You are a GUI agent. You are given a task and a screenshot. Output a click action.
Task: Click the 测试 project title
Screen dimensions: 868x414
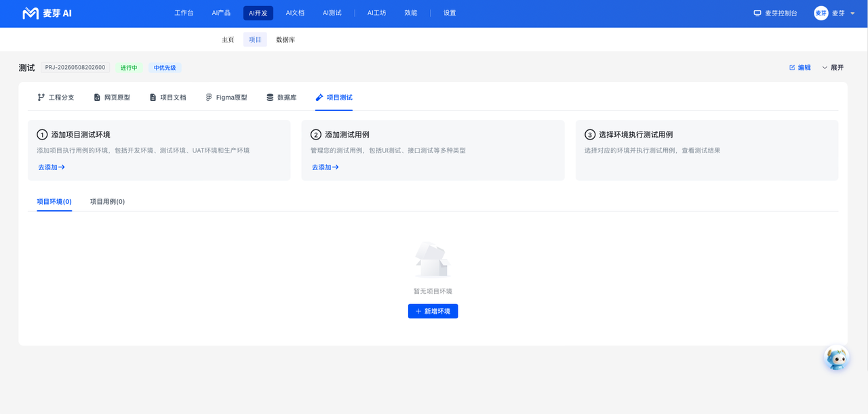coord(26,68)
